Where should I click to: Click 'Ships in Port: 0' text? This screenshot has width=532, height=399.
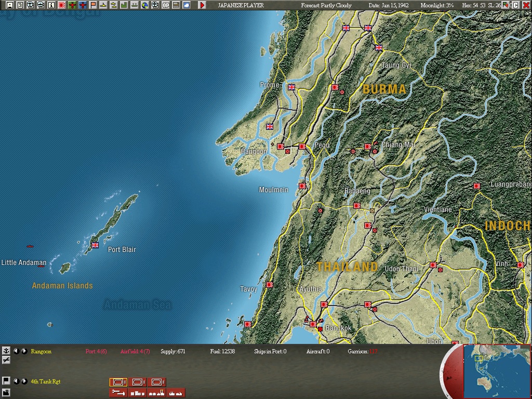click(x=270, y=352)
